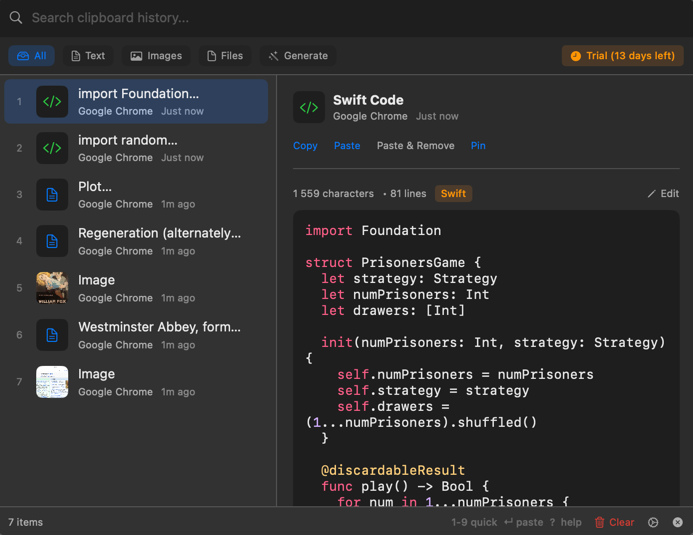Click the document icon of Regeneration entry
This screenshot has height=535, width=693.
[x=52, y=242]
